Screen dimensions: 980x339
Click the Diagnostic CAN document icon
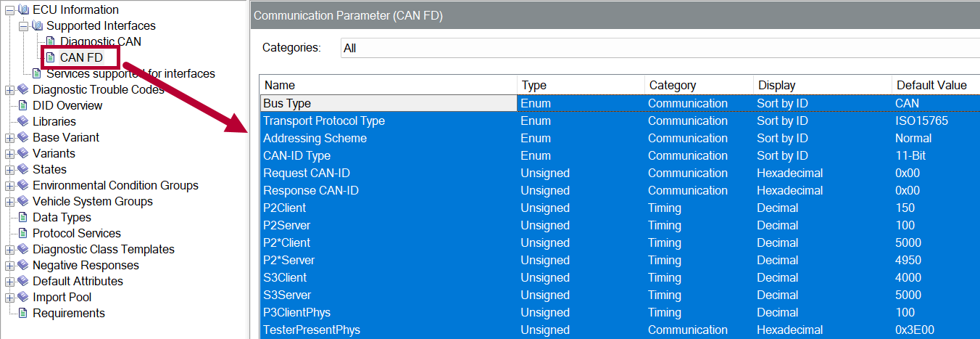click(x=50, y=41)
